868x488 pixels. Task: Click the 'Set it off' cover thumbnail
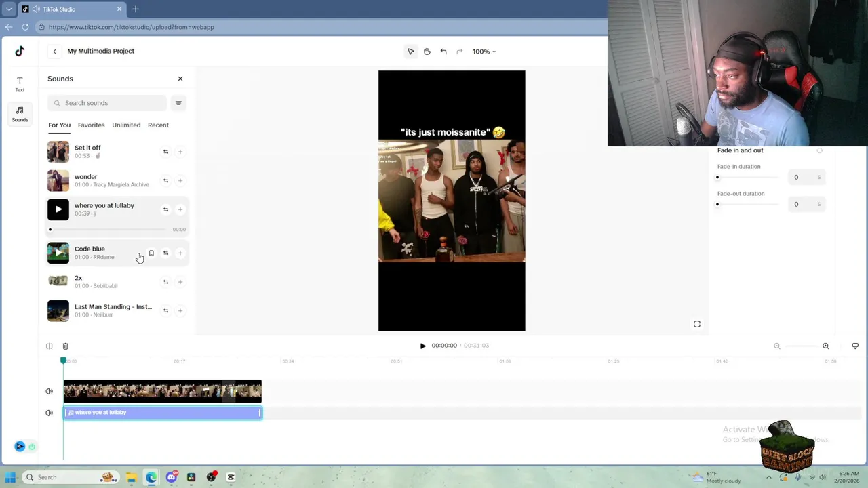click(58, 152)
